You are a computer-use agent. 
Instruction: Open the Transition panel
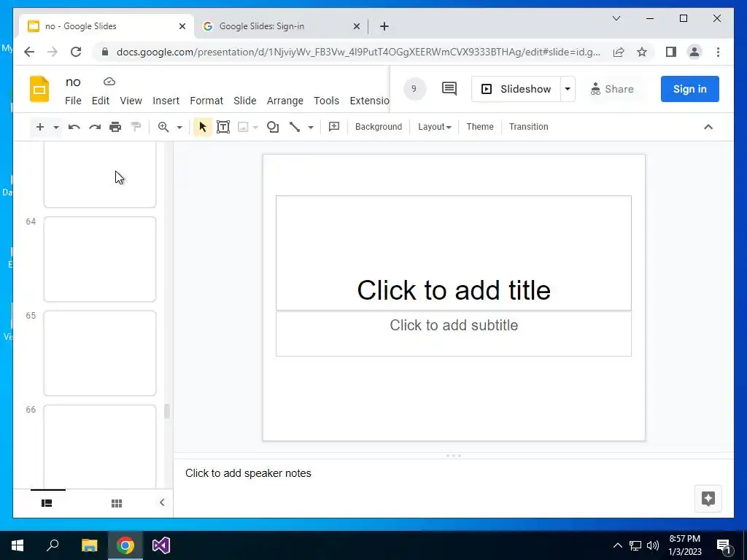(x=528, y=127)
